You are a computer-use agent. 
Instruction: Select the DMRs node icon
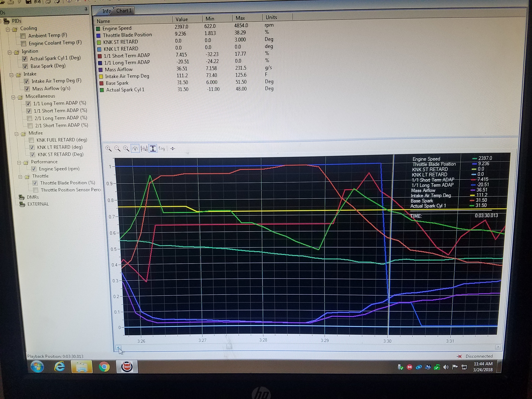(x=22, y=197)
